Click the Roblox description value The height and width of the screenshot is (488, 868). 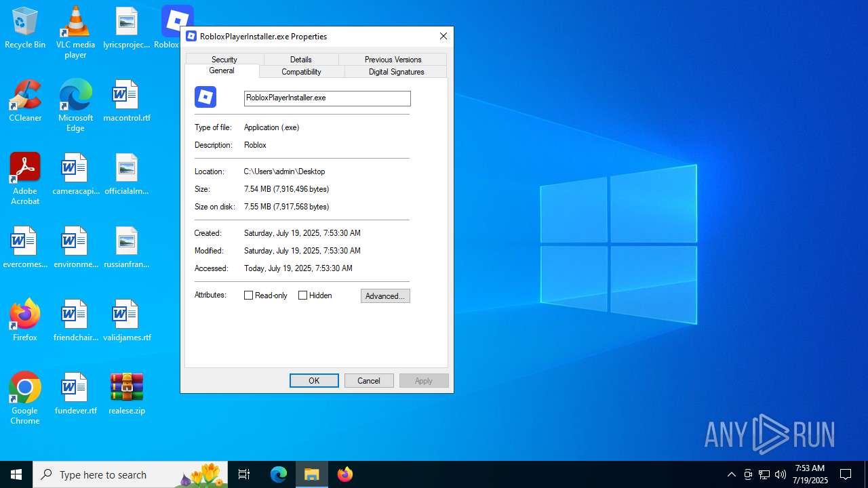click(256, 145)
